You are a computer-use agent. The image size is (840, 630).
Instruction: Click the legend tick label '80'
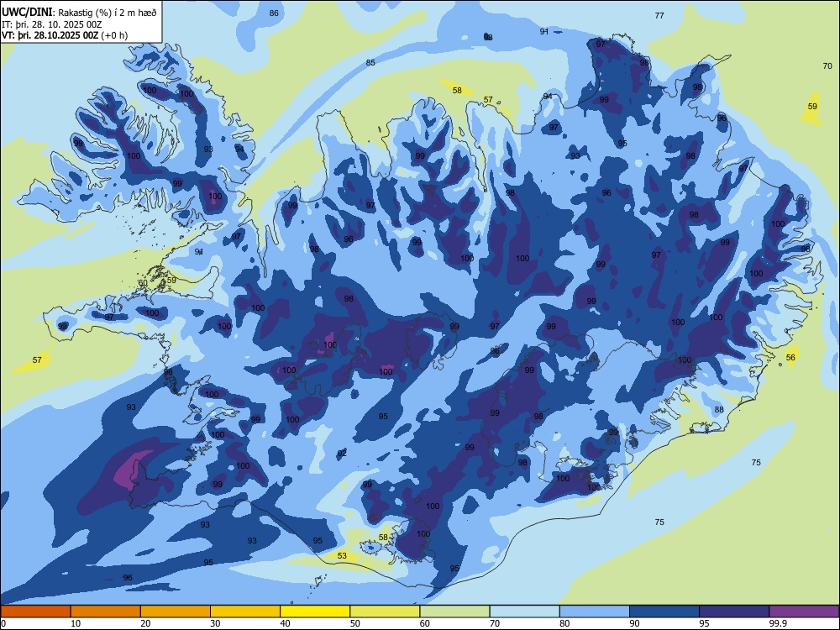pos(564,623)
